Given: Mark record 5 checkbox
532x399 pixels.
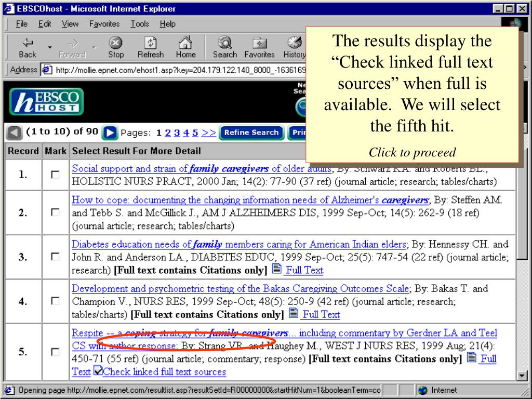Looking at the screenshot, I should (x=55, y=352).
